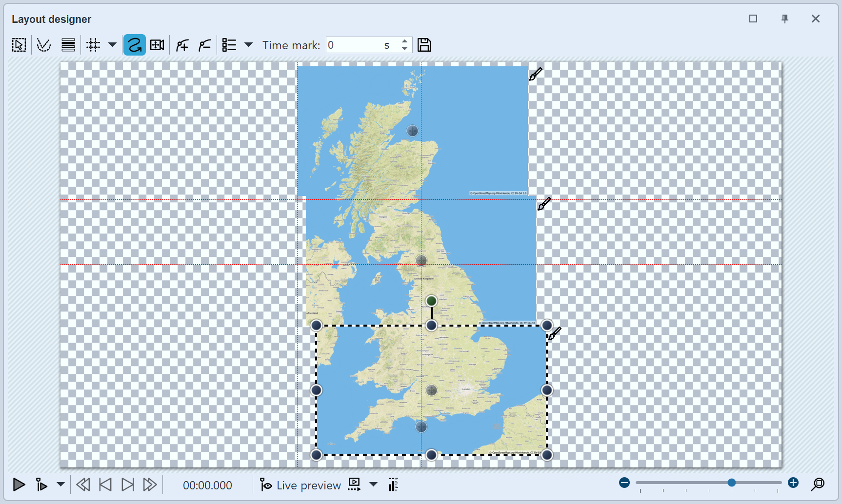Open the preview output dropdown arrow
This screenshot has width=842, height=504.
pos(373,485)
